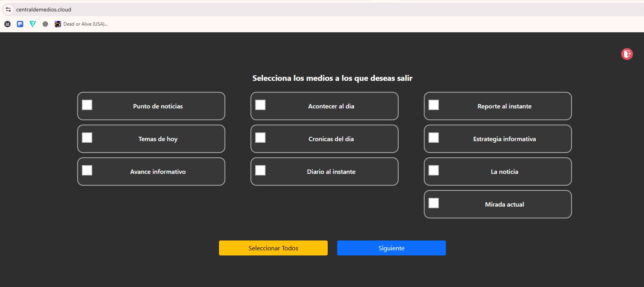Check the Punto de noticias checkbox
Image resolution: width=644 pixels, height=287 pixels.
87,105
